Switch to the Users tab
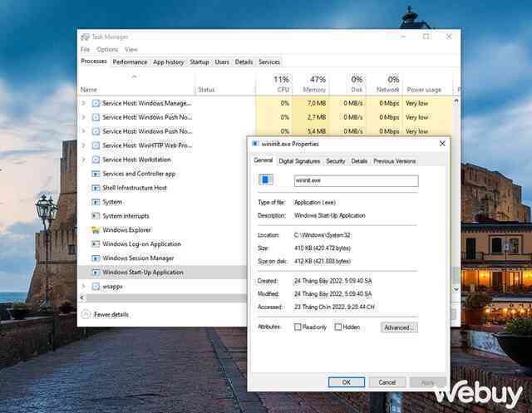 click(222, 62)
